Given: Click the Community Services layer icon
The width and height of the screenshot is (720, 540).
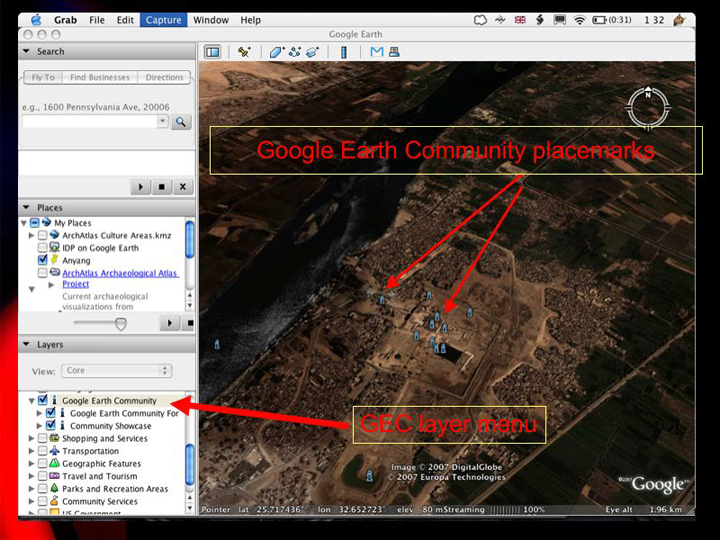Looking at the screenshot, I should (55, 501).
